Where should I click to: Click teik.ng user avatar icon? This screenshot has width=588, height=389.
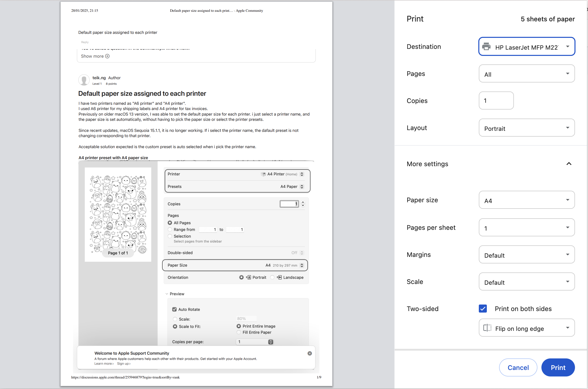pos(84,80)
